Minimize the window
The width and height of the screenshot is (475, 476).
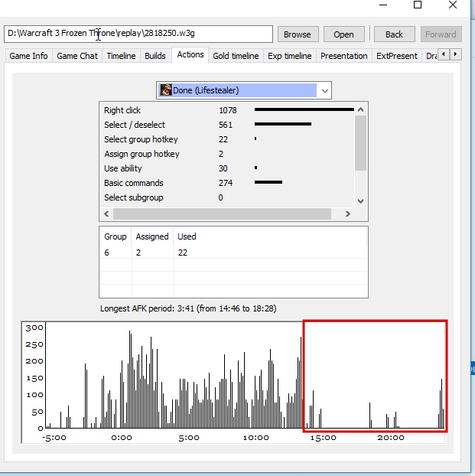(x=383, y=5)
